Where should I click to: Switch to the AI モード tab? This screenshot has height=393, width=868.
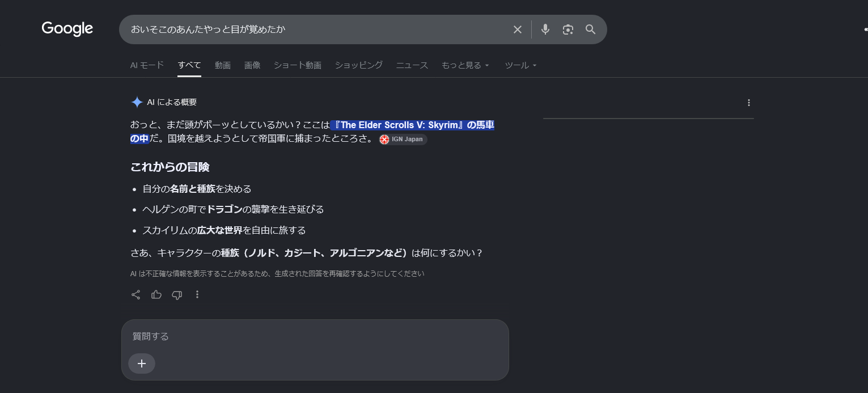click(147, 65)
